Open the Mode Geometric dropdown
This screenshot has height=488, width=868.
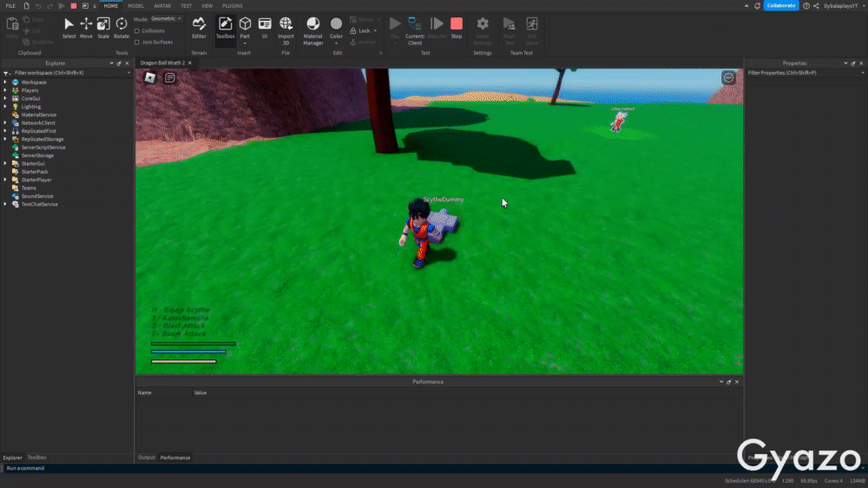click(x=166, y=19)
